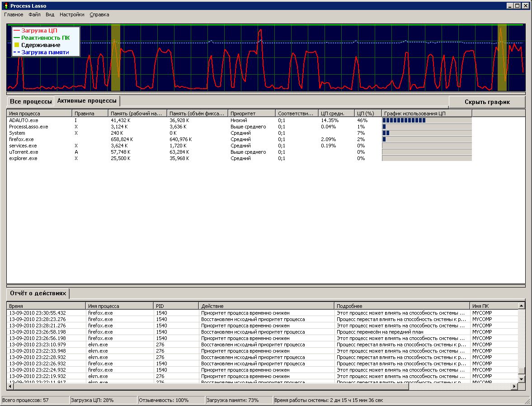
Task: Click the green Реактивность ПК legend entry
Action: pos(42,38)
